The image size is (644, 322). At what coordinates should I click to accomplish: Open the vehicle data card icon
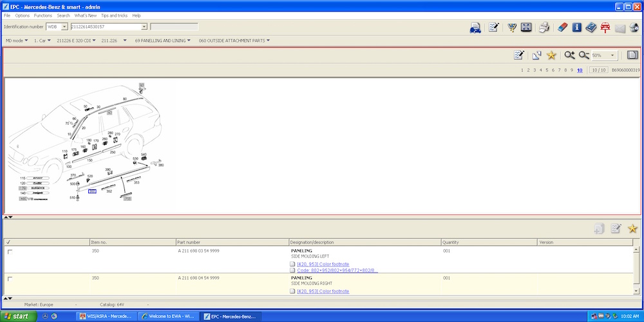point(475,28)
